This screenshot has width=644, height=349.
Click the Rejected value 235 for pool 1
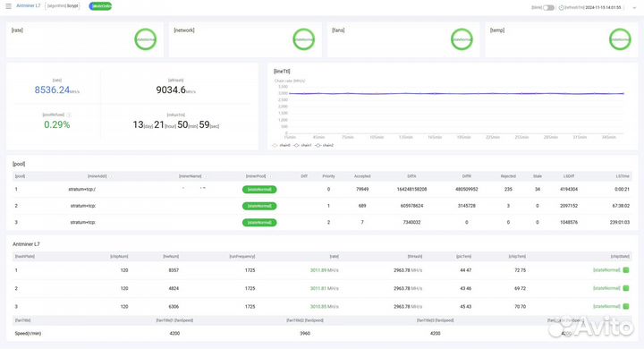pyautogui.click(x=508, y=190)
